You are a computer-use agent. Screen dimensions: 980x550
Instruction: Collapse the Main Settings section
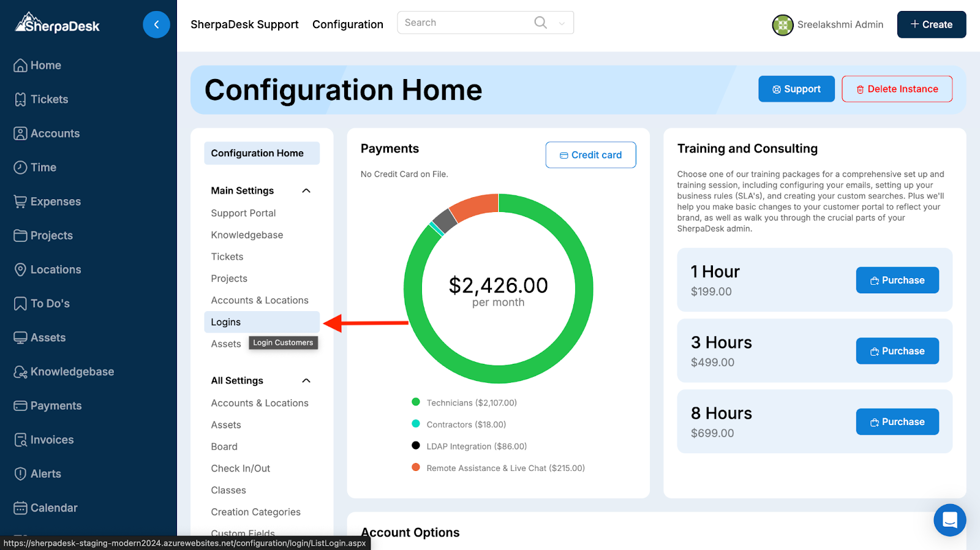306,190
